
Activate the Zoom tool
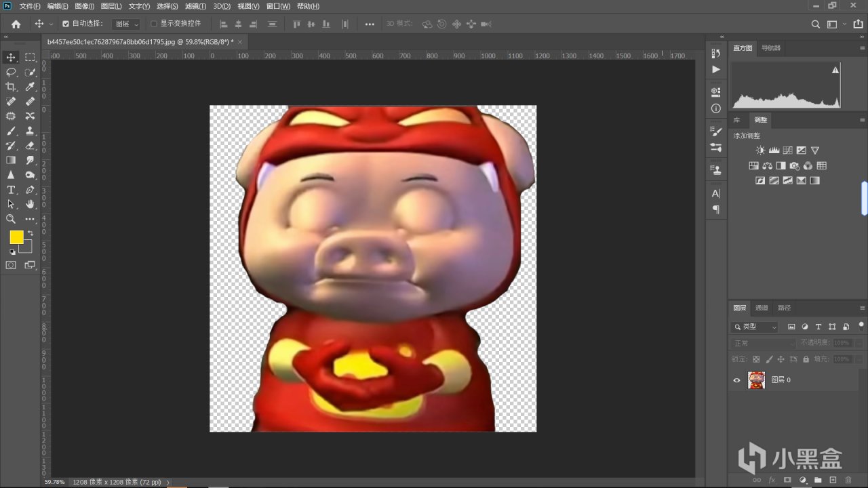click(11, 219)
